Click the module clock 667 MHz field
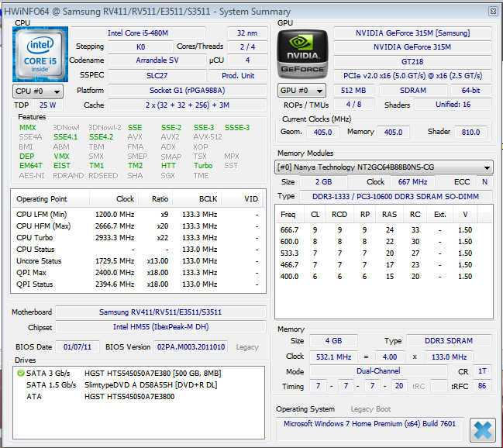The height and width of the screenshot is (448, 503). (x=412, y=182)
